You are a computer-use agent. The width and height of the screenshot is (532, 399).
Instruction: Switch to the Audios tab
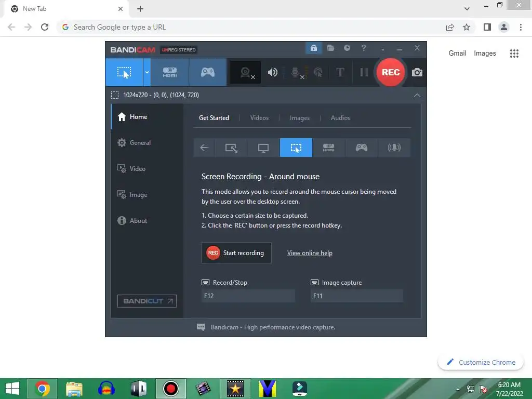coord(340,118)
